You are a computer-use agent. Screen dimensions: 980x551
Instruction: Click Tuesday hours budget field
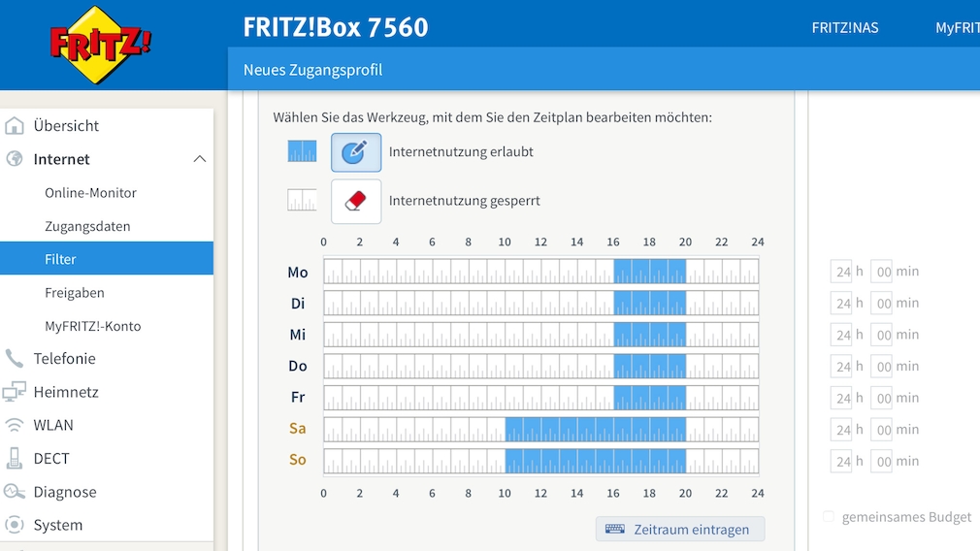841,304
